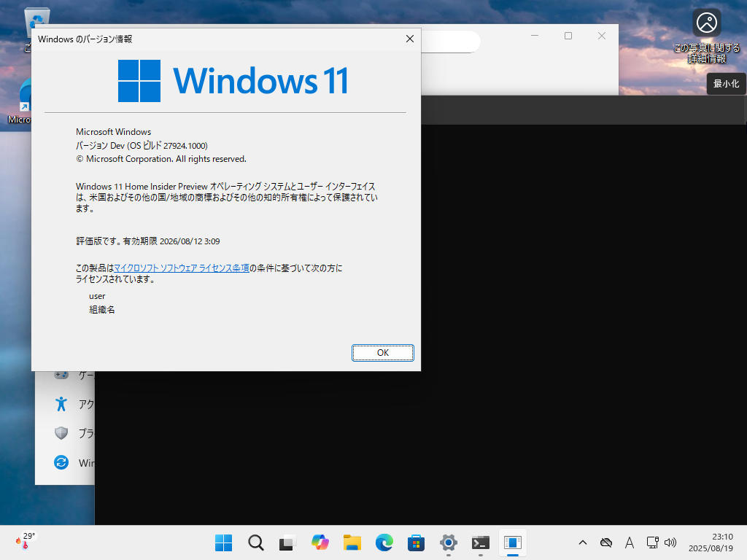The image size is (747, 560).
Task: Open Task View on the taskbar
Action: 287,542
